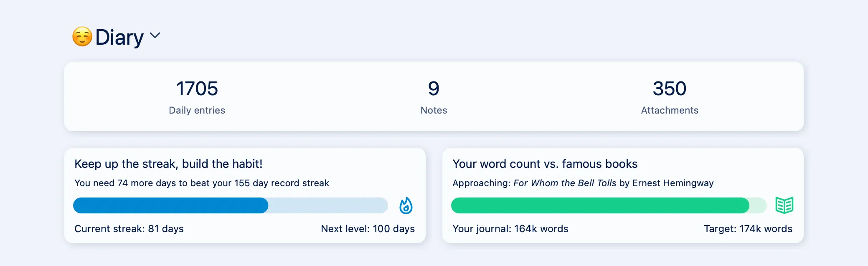
Task: Click the book icon beside the word target
Action: click(x=785, y=205)
